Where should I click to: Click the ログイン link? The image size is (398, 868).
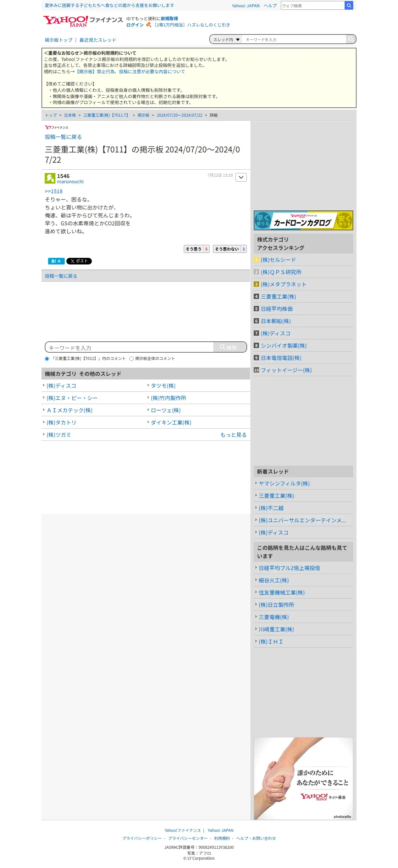[x=135, y=25]
